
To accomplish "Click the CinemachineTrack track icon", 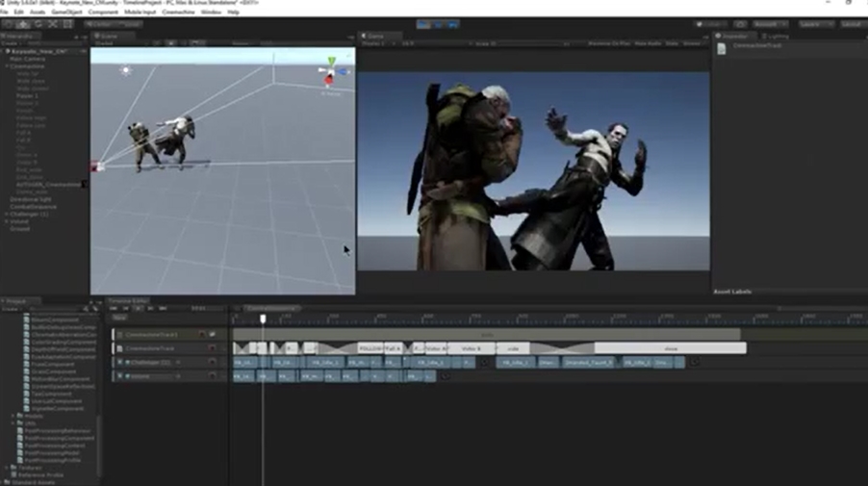I will pos(119,348).
